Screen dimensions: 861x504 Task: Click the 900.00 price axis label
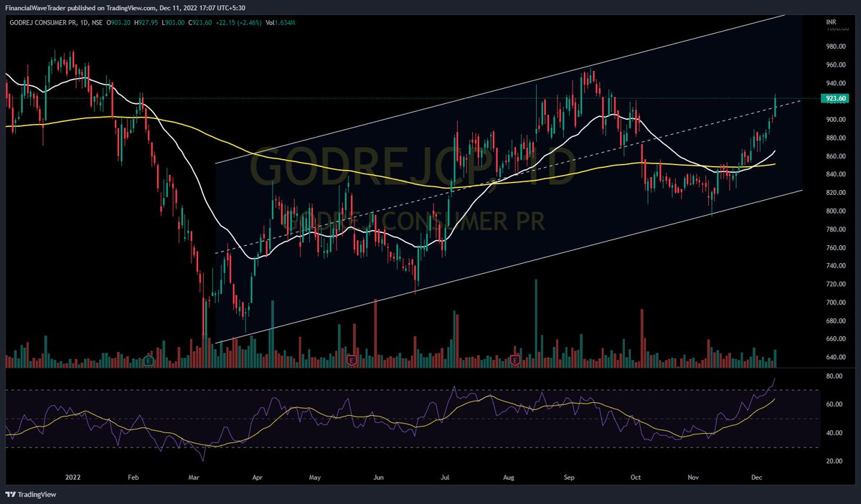[x=834, y=120]
